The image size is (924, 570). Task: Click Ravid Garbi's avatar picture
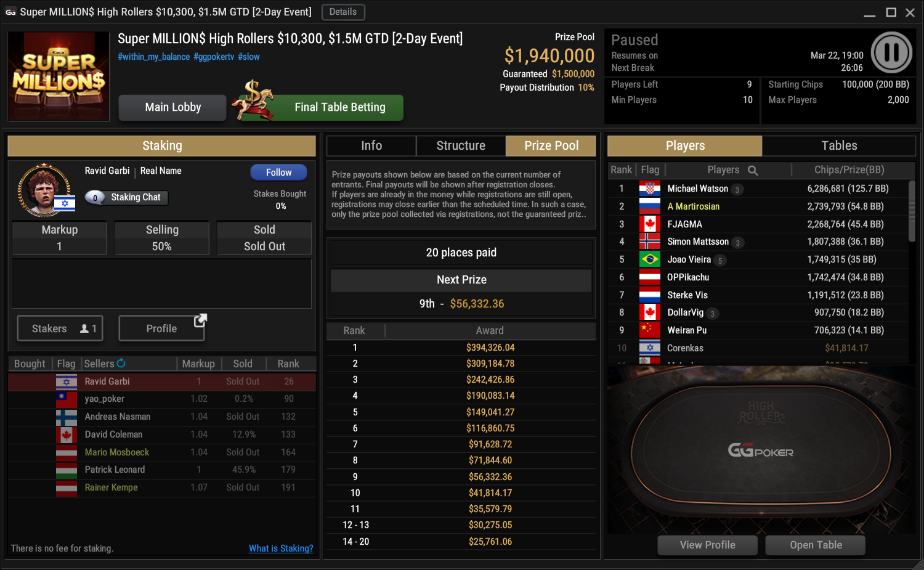pos(45,190)
